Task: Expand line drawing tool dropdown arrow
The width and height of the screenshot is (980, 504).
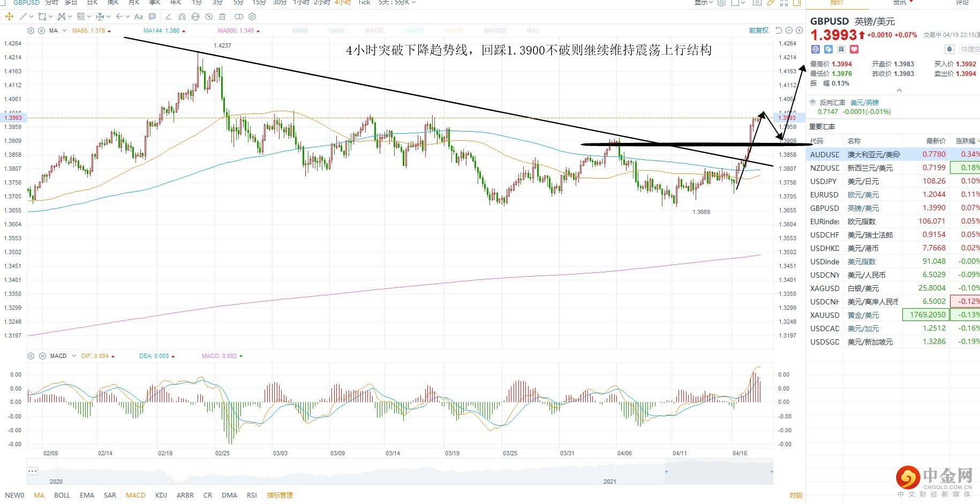Action: tap(32, 17)
